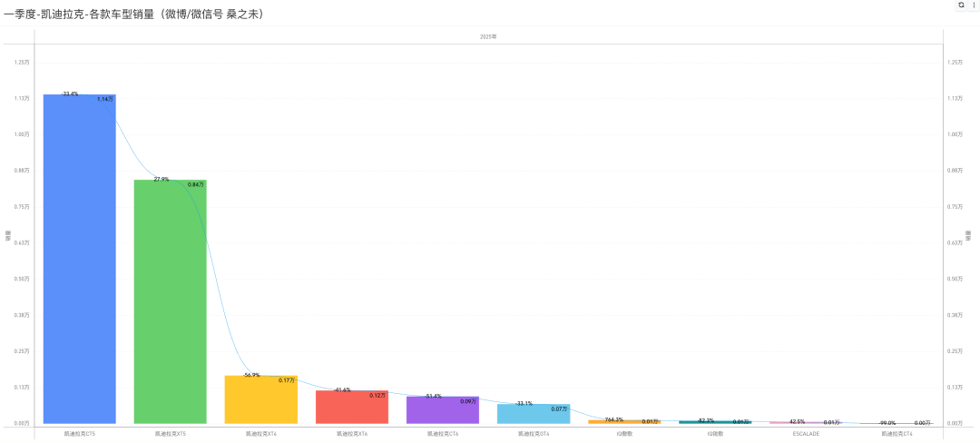The height and width of the screenshot is (443, 980).
Task: Click the 0.07万 value label
Action: click(559, 409)
